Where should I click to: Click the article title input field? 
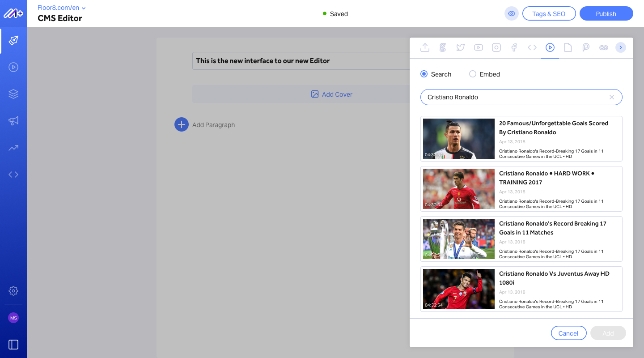(x=301, y=60)
